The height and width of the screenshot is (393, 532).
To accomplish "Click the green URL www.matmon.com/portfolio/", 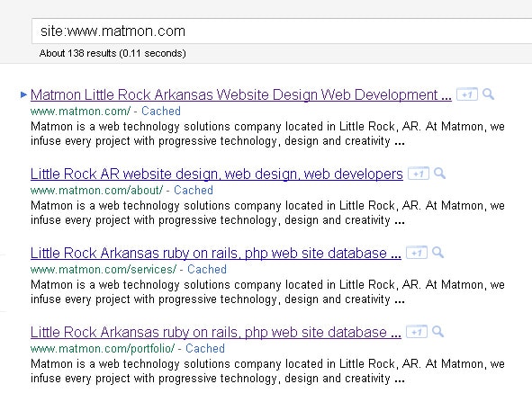I will (103, 349).
